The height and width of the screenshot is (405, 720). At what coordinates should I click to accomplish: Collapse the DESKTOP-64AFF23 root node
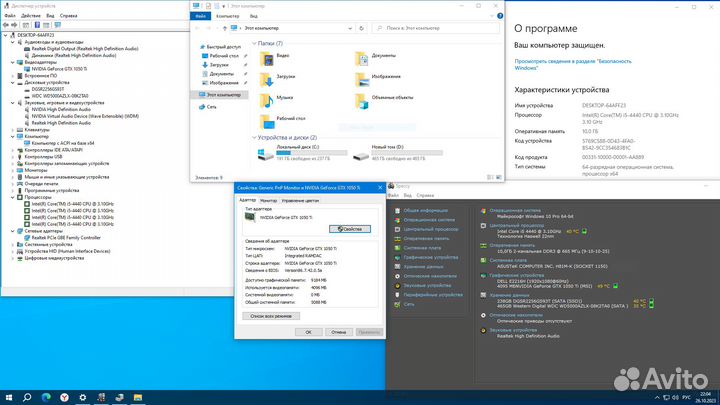coord(6,35)
